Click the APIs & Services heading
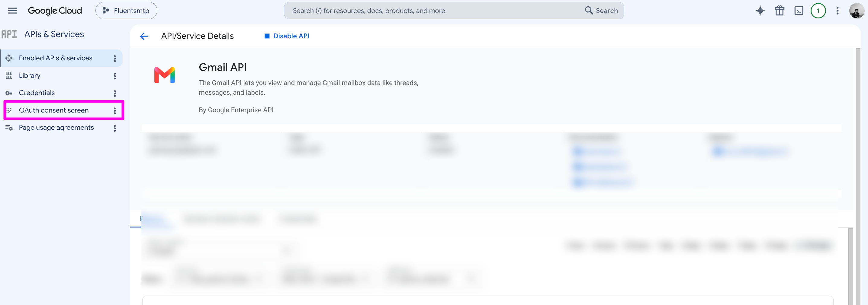Image resolution: width=868 pixels, height=305 pixels. [54, 34]
